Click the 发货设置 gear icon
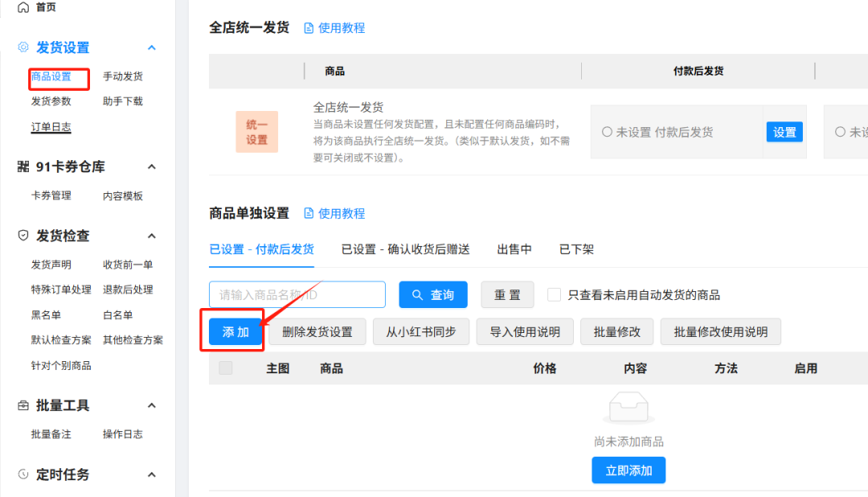The height and width of the screenshot is (497, 868). click(23, 47)
